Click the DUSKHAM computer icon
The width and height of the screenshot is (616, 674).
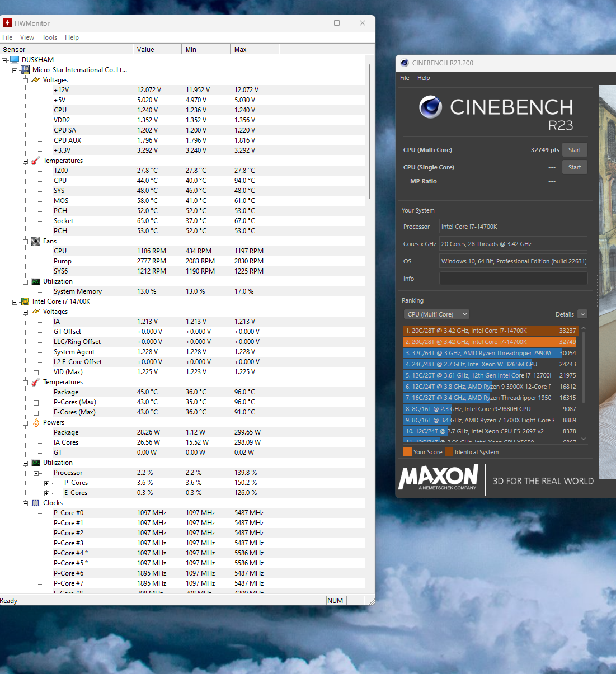pos(15,59)
